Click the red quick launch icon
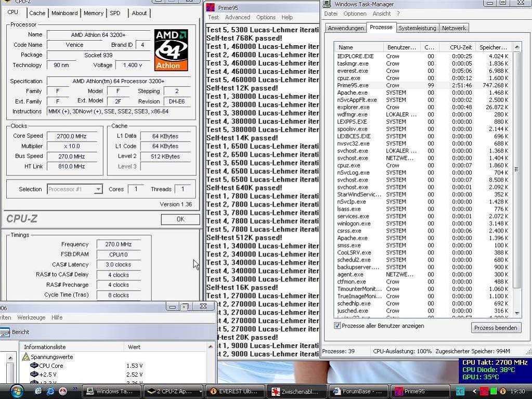Image resolution: width=532 pixels, height=399 pixels. 63,391
